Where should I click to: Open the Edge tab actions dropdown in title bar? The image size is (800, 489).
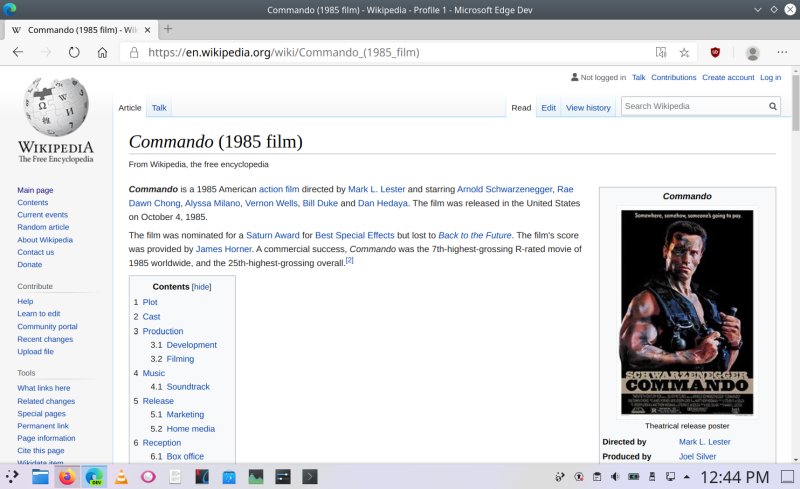758,10
